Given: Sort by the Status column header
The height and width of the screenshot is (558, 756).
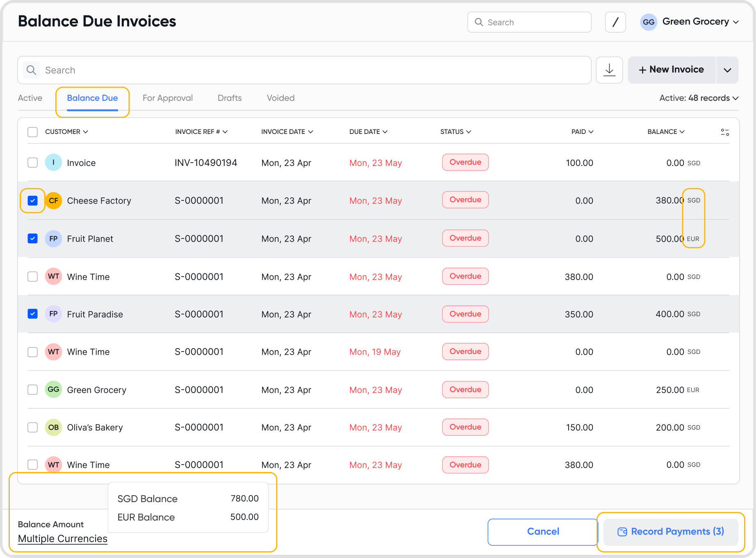Looking at the screenshot, I should pyautogui.click(x=455, y=132).
